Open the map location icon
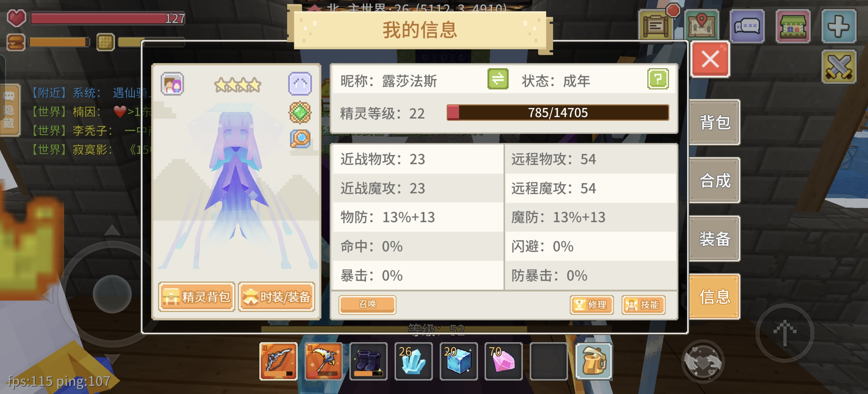The height and width of the screenshot is (394, 868). 701,25
